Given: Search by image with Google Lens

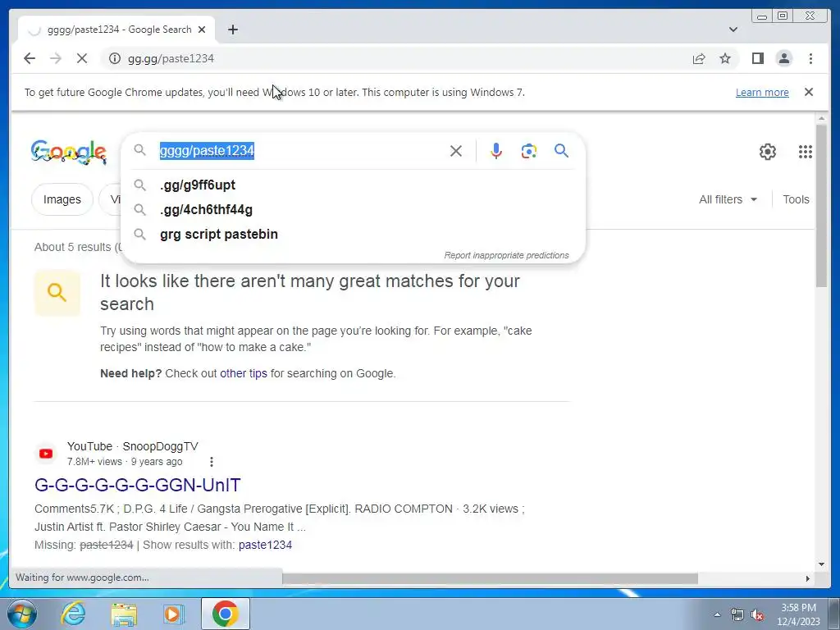Looking at the screenshot, I should point(529,151).
